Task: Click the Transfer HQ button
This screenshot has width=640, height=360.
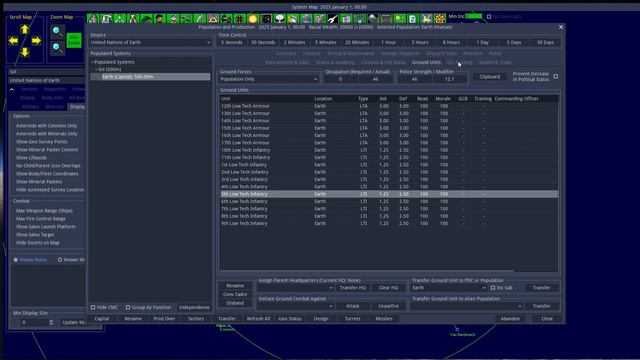Action: point(353,288)
